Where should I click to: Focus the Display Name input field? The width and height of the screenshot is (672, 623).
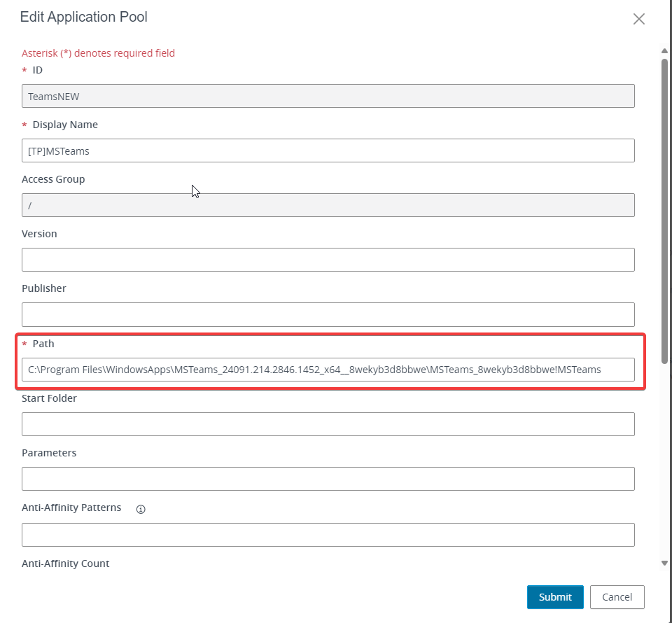[x=328, y=150]
